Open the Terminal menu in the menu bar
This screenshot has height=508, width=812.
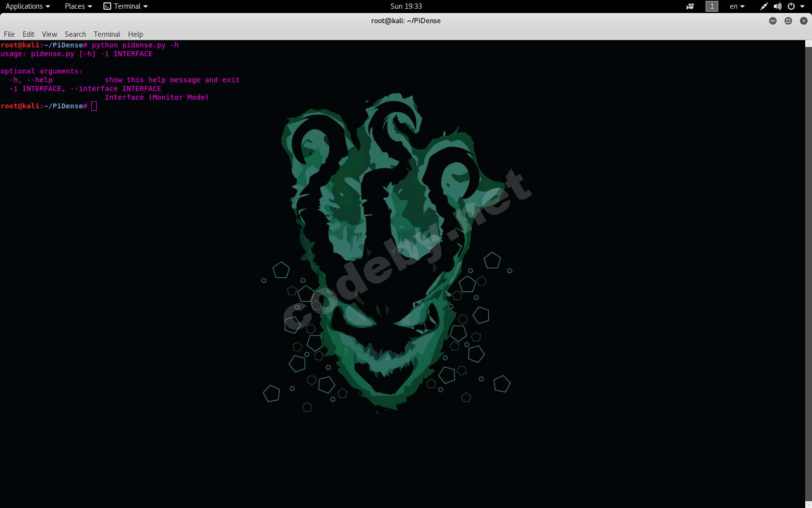point(107,34)
